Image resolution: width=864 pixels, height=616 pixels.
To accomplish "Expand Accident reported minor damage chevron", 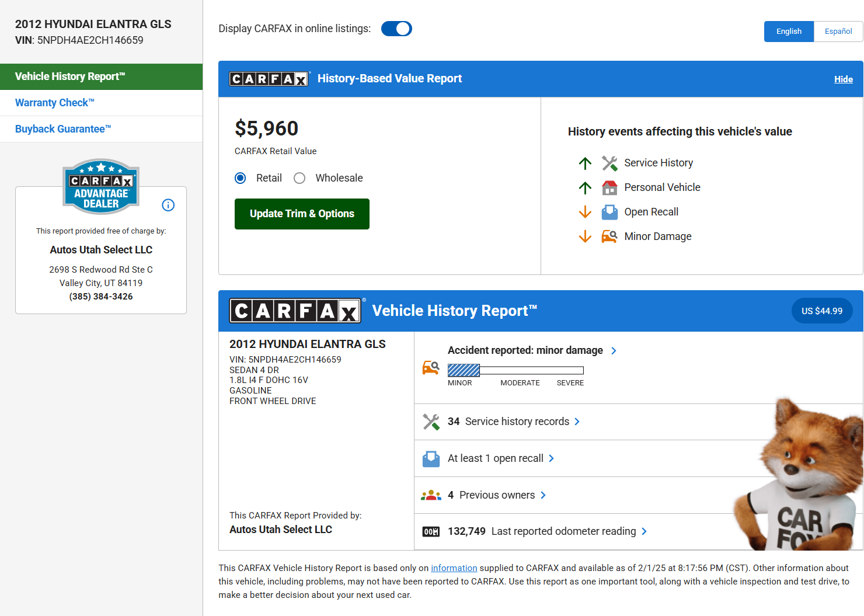I will pyautogui.click(x=614, y=350).
